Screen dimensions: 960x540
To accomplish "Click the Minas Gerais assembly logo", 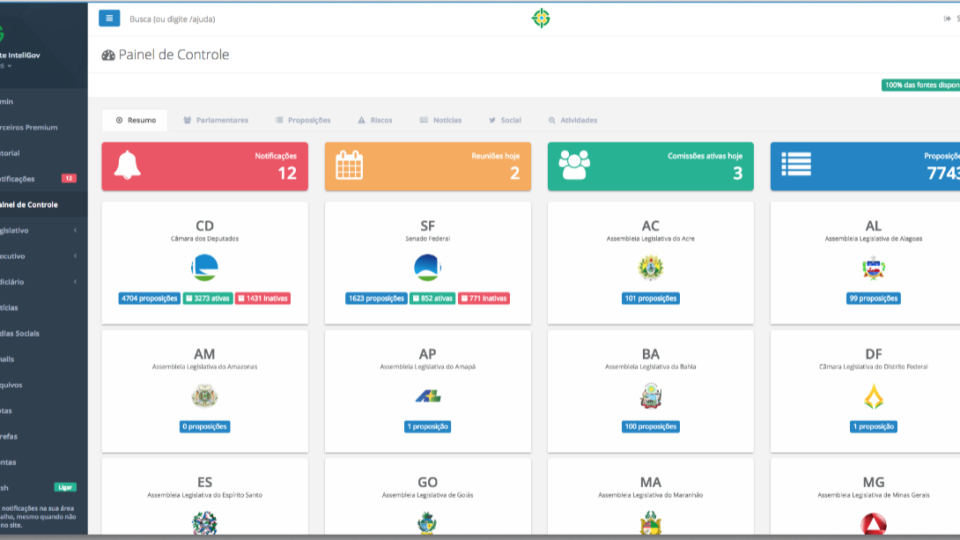I will (873, 525).
